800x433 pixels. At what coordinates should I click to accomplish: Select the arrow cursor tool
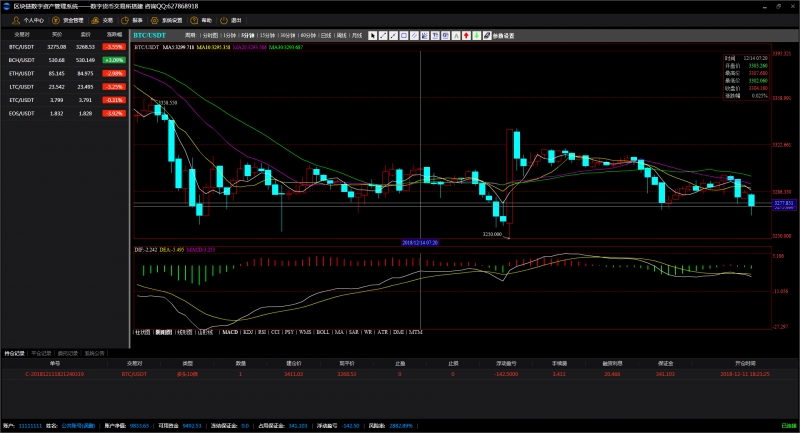point(372,35)
